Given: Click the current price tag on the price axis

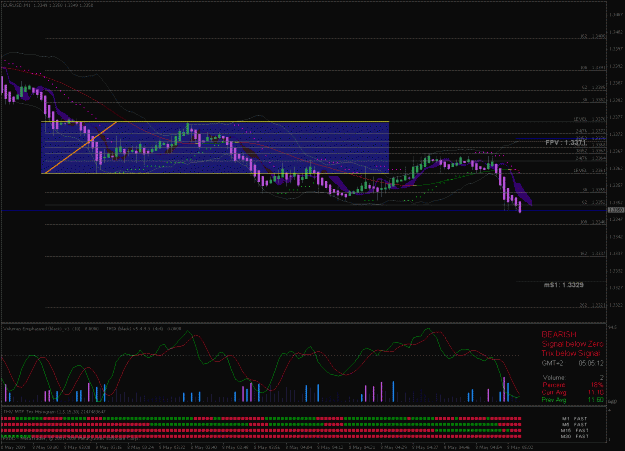Looking at the screenshot, I should [x=616, y=210].
